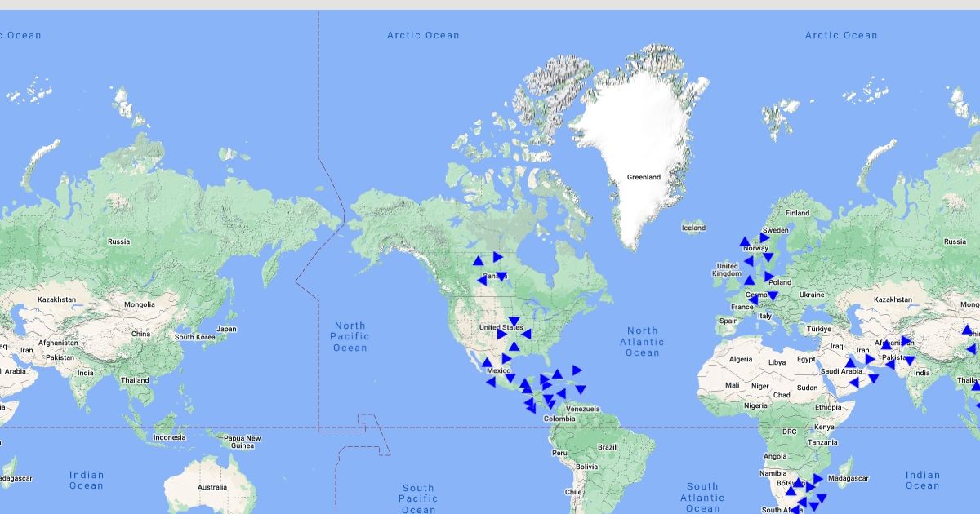Click the Mongolia label in left Asia
The height and width of the screenshot is (514, 980).
(139, 304)
